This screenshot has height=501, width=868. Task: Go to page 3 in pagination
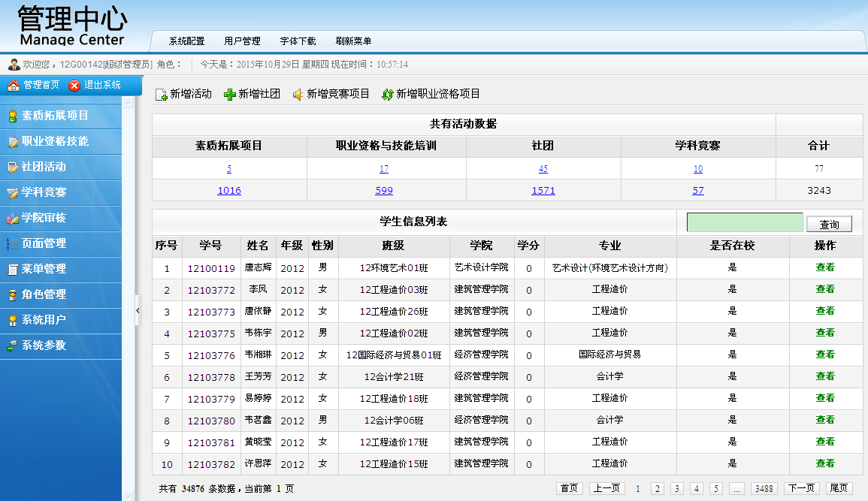coord(676,489)
